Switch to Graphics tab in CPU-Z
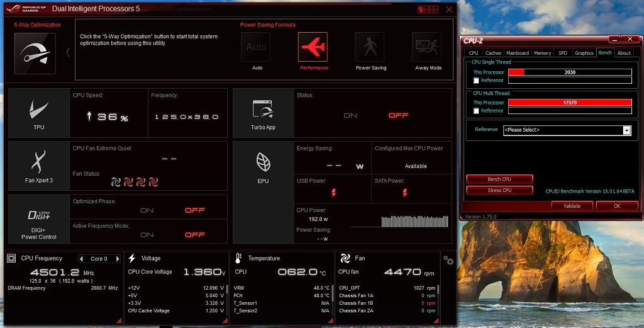644x328 pixels. (x=584, y=53)
